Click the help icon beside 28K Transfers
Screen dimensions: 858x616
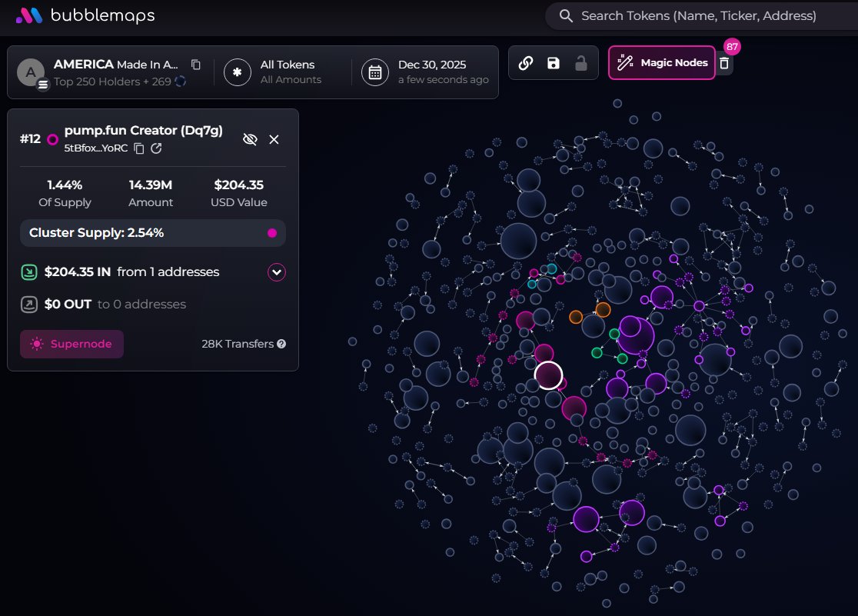[x=281, y=344]
